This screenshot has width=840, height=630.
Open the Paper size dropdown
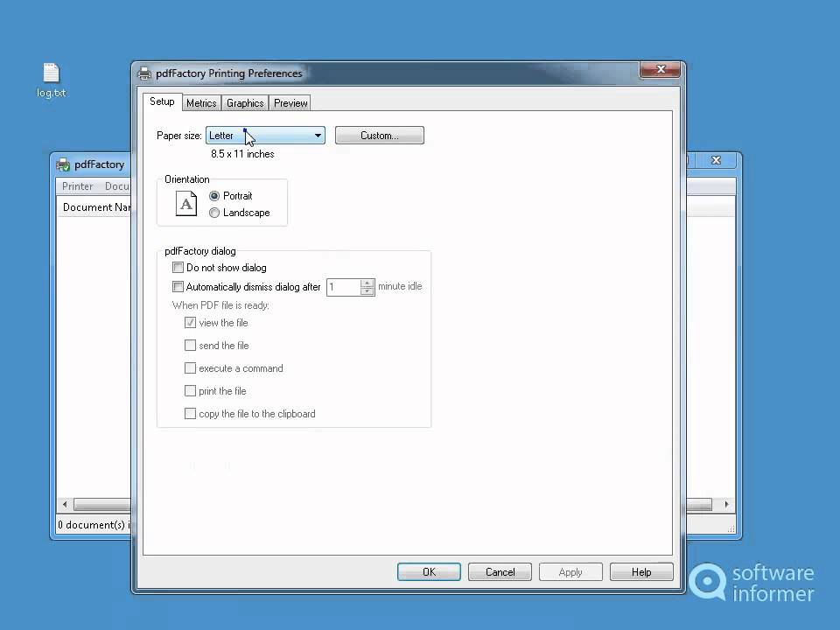coord(265,136)
